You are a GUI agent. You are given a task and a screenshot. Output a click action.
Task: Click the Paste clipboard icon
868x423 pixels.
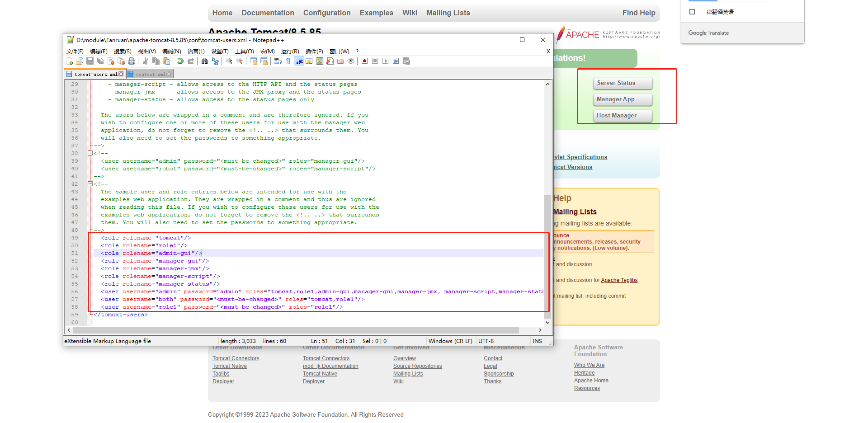(x=166, y=61)
